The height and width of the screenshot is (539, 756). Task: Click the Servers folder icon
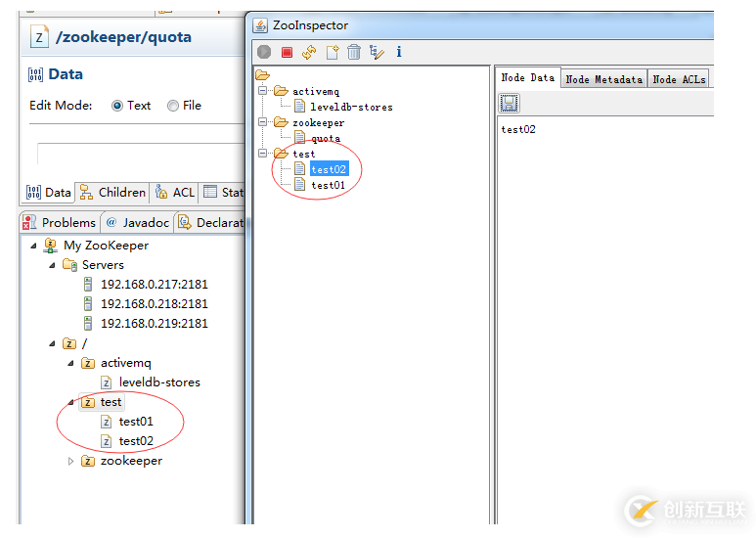click(69, 265)
